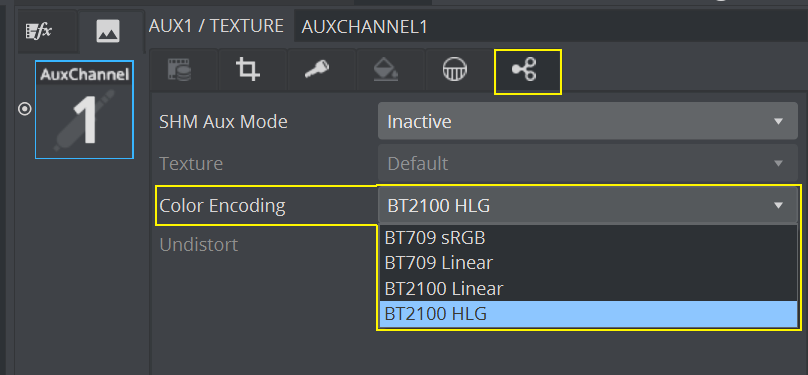
Task: Select the AuxChannel 1 thumbnail
Action: [x=85, y=110]
